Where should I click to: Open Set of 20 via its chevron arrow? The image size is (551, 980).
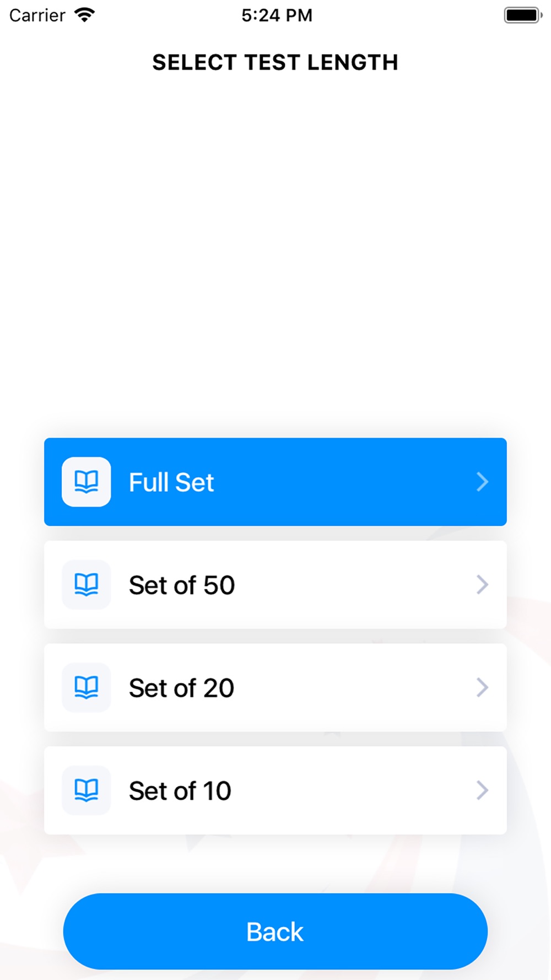(482, 687)
